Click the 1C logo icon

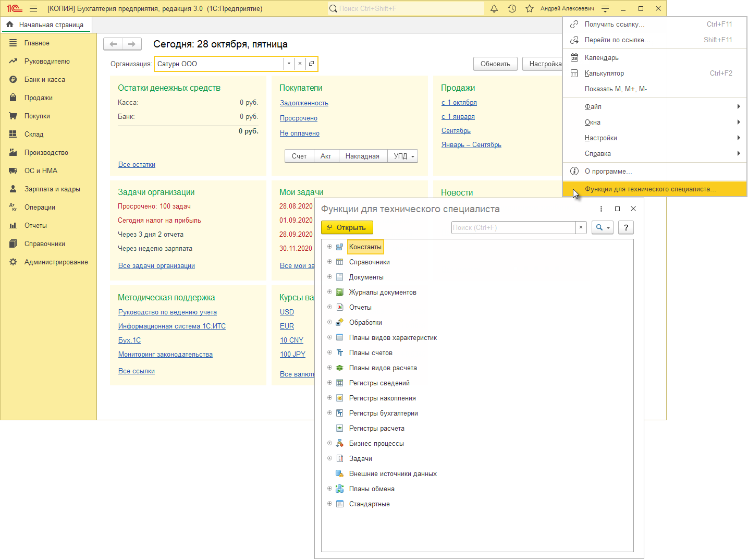[15, 8]
